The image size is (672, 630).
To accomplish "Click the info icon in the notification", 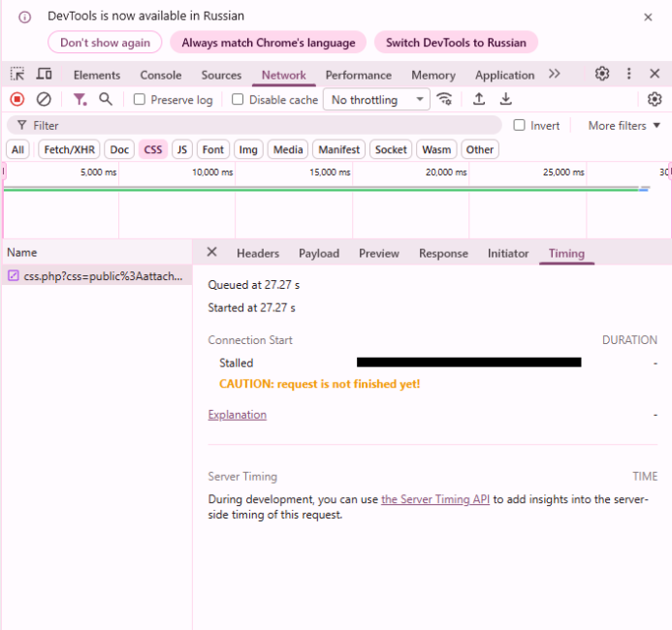I will click(25, 17).
